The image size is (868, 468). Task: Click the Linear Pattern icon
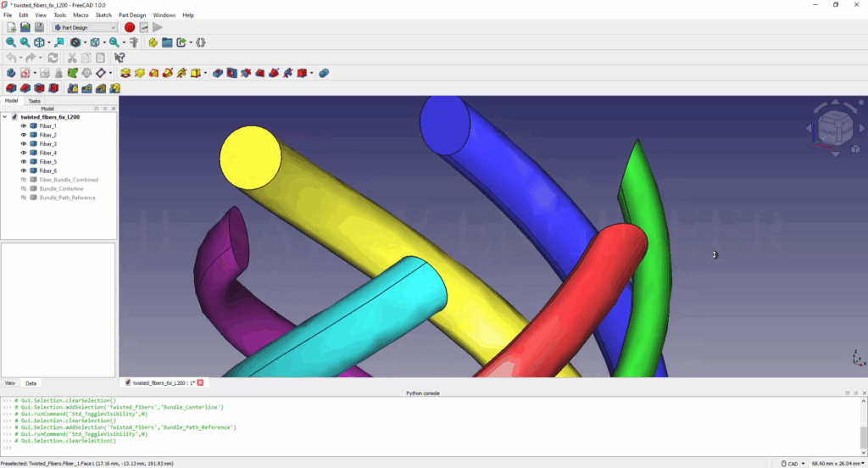[x=86, y=88]
